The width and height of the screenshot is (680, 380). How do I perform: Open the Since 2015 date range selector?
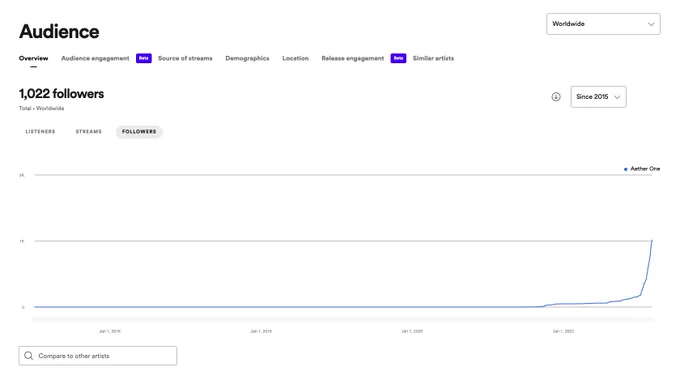pyautogui.click(x=598, y=97)
